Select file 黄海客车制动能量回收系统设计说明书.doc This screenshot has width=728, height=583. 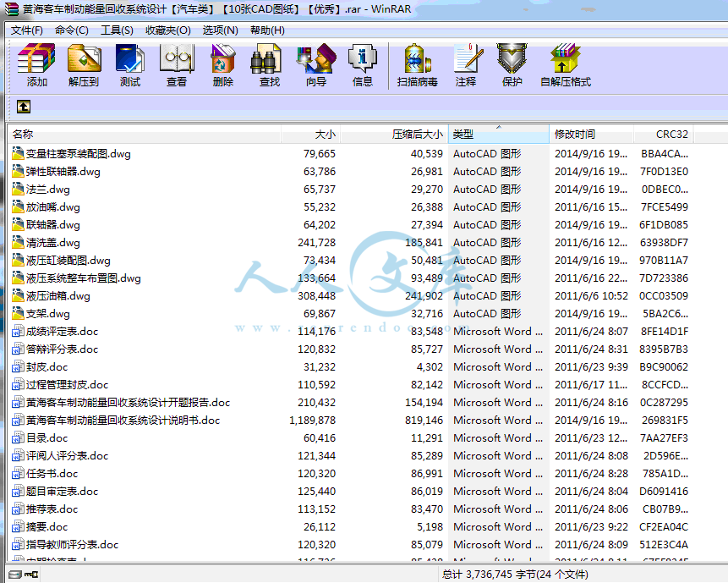coord(123,421)
